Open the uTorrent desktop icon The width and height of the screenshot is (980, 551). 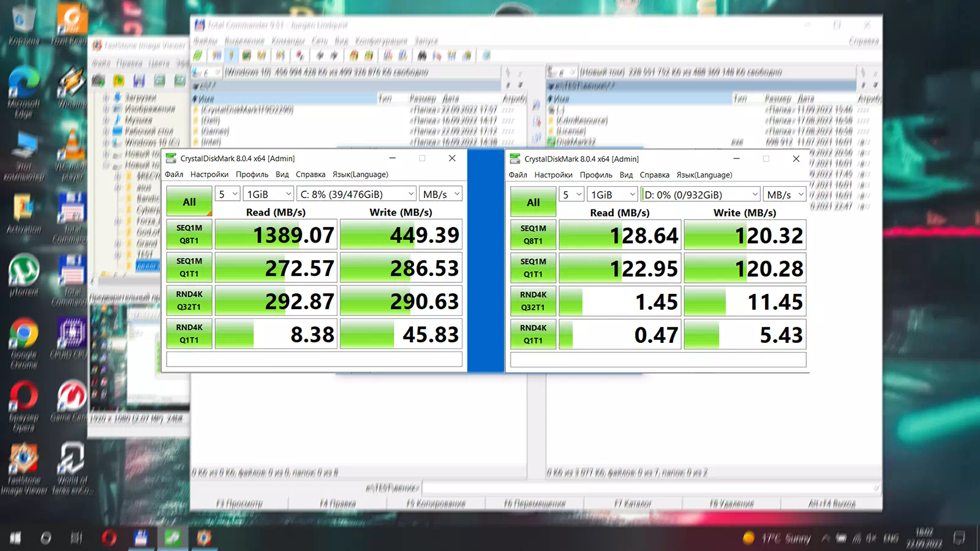tap(23, 271)
